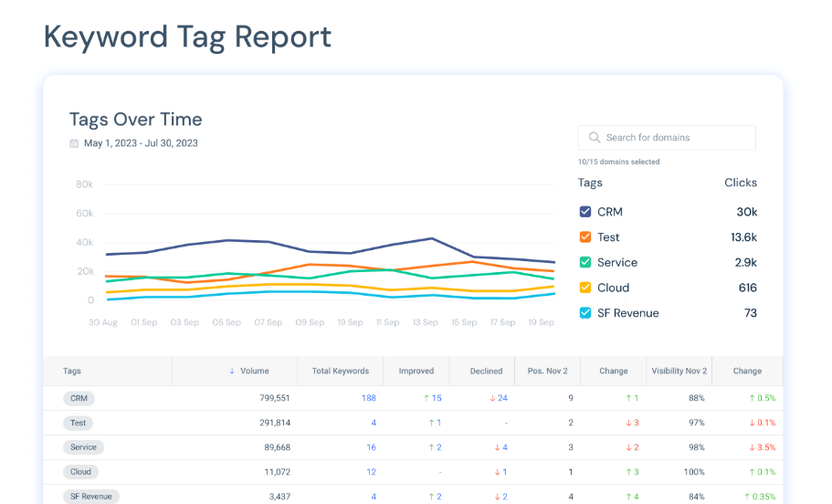Open the CRM tag pill in table

(x=79, y=398)
